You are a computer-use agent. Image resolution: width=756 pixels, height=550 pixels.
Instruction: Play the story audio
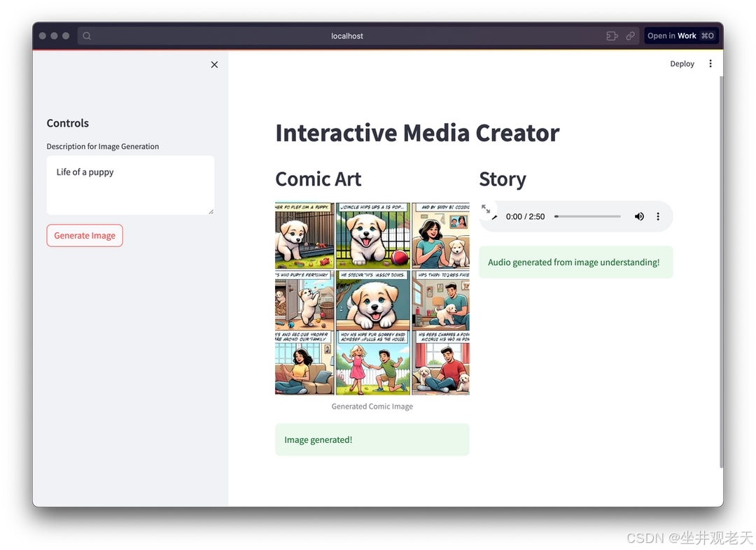click(494, 217)
